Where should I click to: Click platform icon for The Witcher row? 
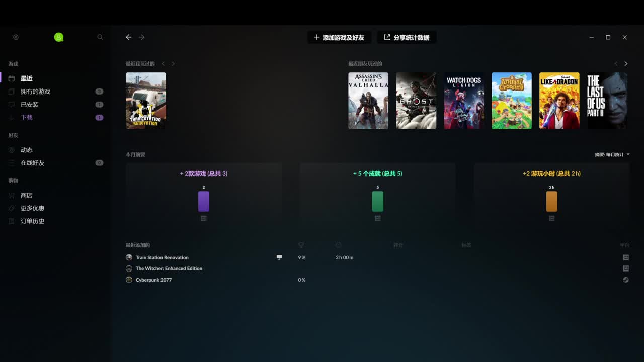(x=626, y=268)
